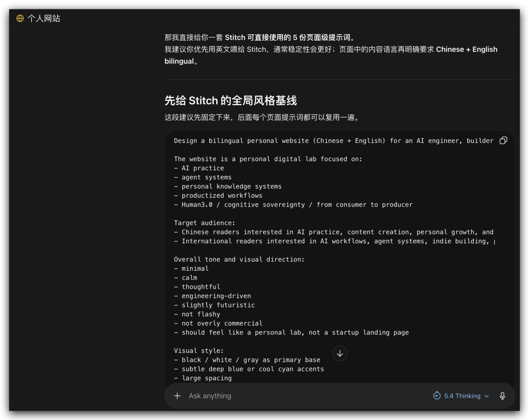
Task: Choose a model from the model selector
Action: [460, 396]
